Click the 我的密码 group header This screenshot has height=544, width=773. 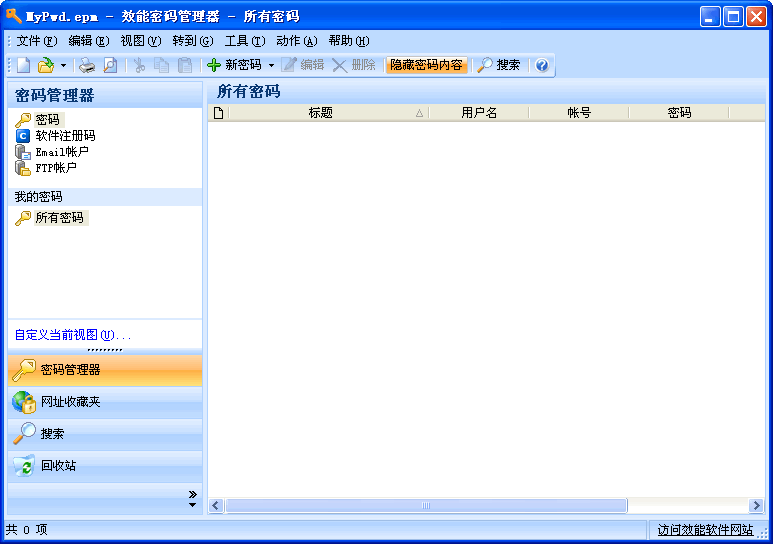pos(105,197)
